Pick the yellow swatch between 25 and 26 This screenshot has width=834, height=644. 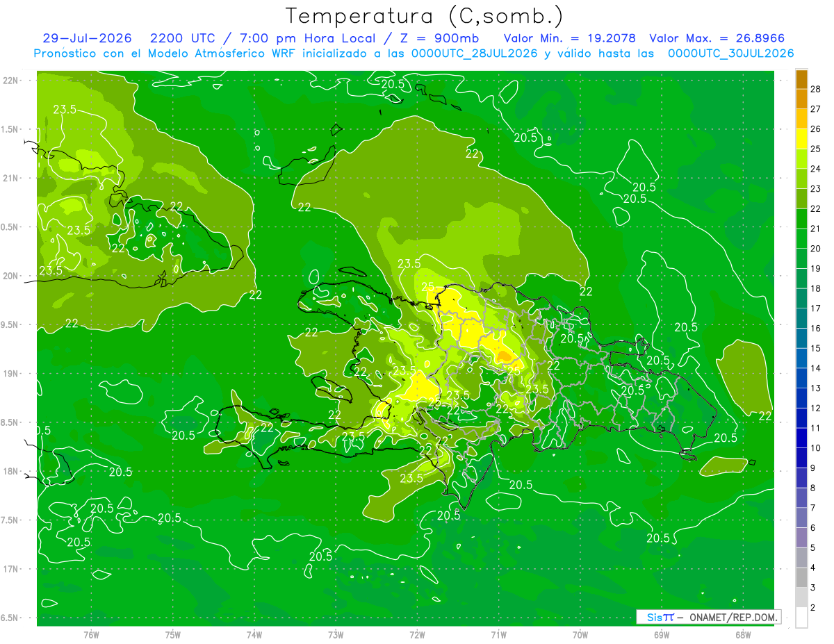pos(801,138)
